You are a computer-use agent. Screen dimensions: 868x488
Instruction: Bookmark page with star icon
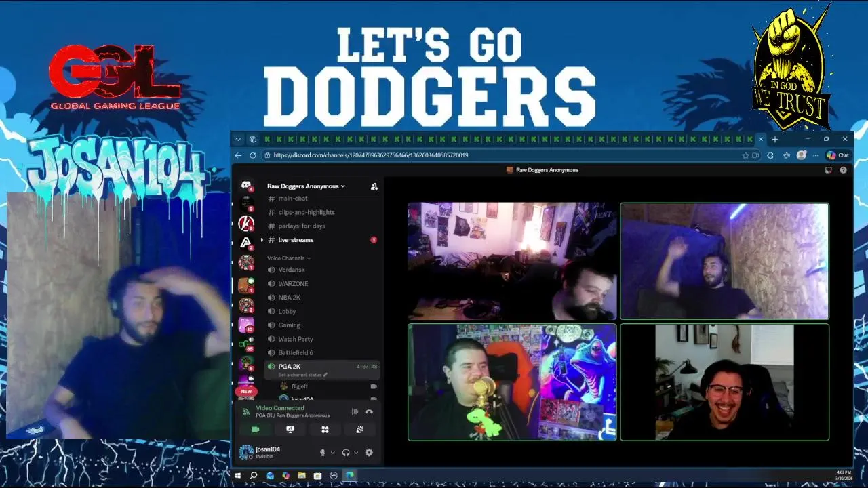pyautogui.click(x=746, y=155)
